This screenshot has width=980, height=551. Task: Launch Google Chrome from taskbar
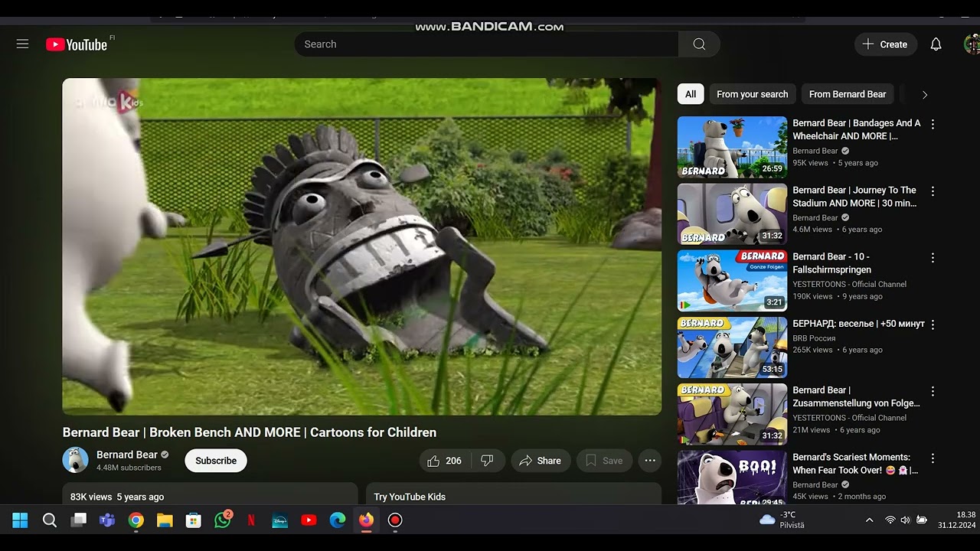[136, 520]
